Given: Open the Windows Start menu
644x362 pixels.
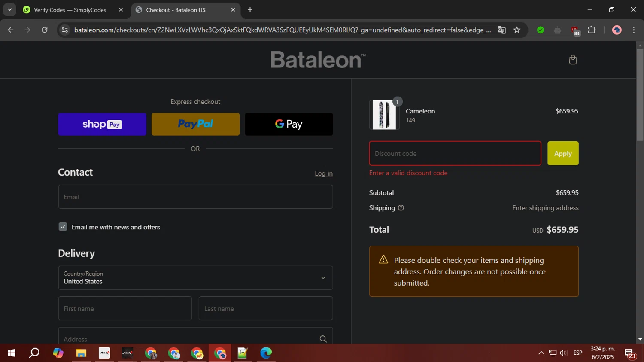Looking at the screenshot, I should (x=12, y=353).
